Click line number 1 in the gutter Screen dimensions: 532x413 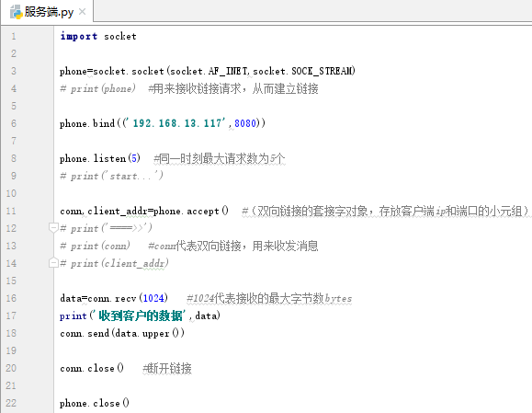pyautogui.click(x=14, y=36)
